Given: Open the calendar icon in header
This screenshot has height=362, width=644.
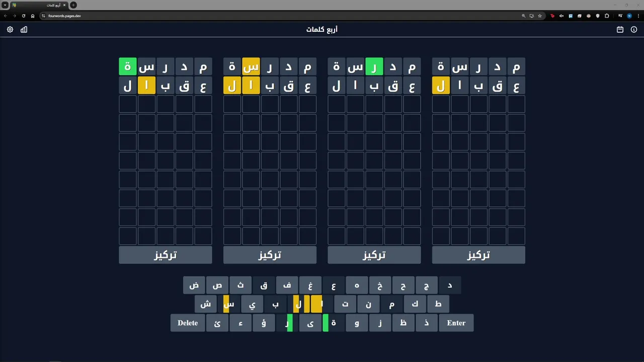Looking at the screenshot, I should click(x=620, y=30).
